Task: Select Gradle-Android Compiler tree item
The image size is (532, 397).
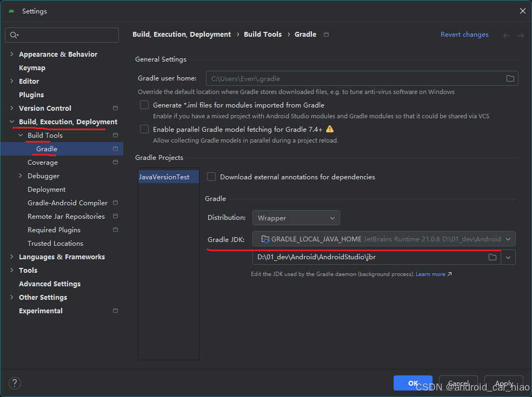Action: pyautogui.click(x=68, y=203)
